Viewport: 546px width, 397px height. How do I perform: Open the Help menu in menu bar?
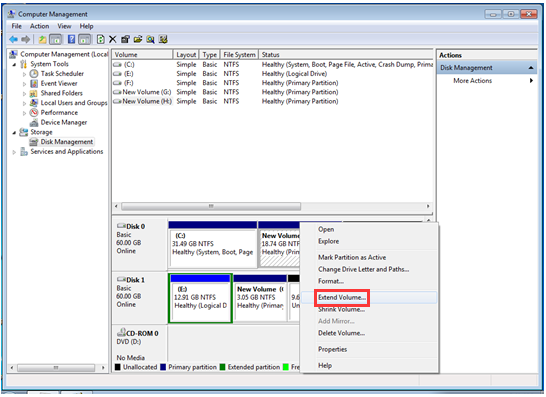pyautogui.click(x=86, y=26)
